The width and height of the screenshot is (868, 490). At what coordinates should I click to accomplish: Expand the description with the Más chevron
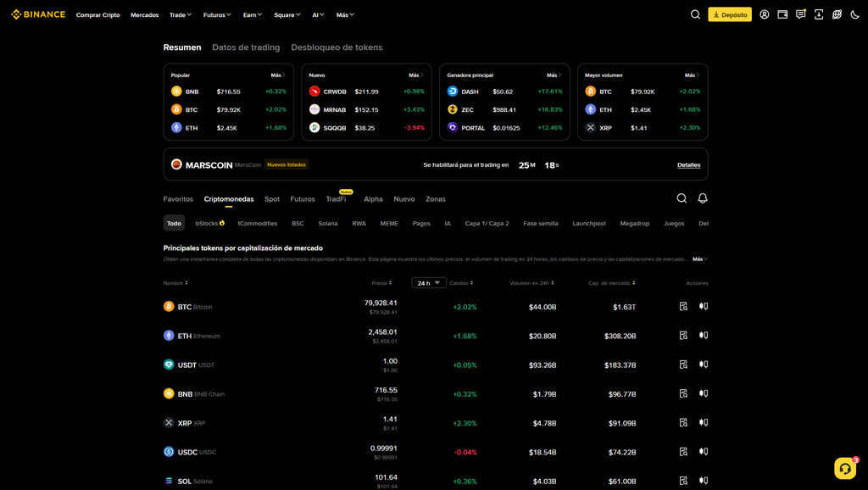[x=700, y=259]
